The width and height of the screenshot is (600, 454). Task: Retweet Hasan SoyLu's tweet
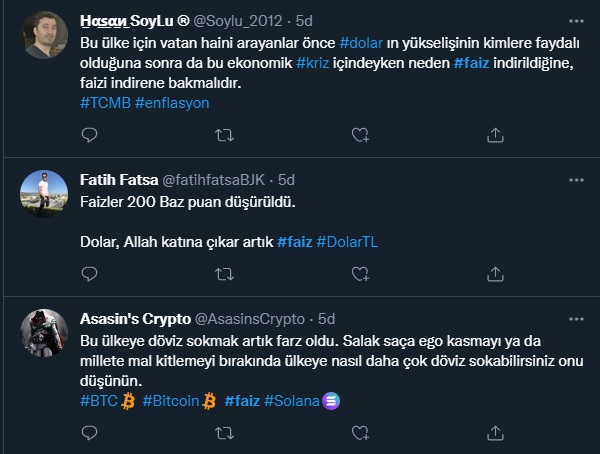tap(224, 133)
